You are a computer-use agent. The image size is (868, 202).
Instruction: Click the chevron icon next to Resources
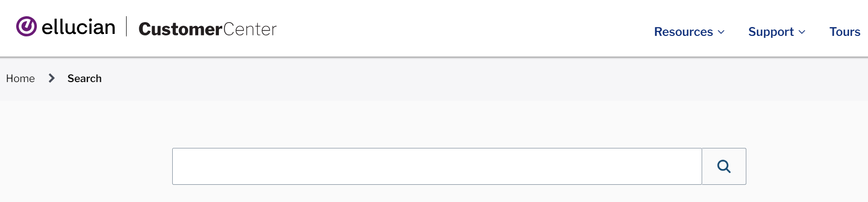click(x=721, y=32)
